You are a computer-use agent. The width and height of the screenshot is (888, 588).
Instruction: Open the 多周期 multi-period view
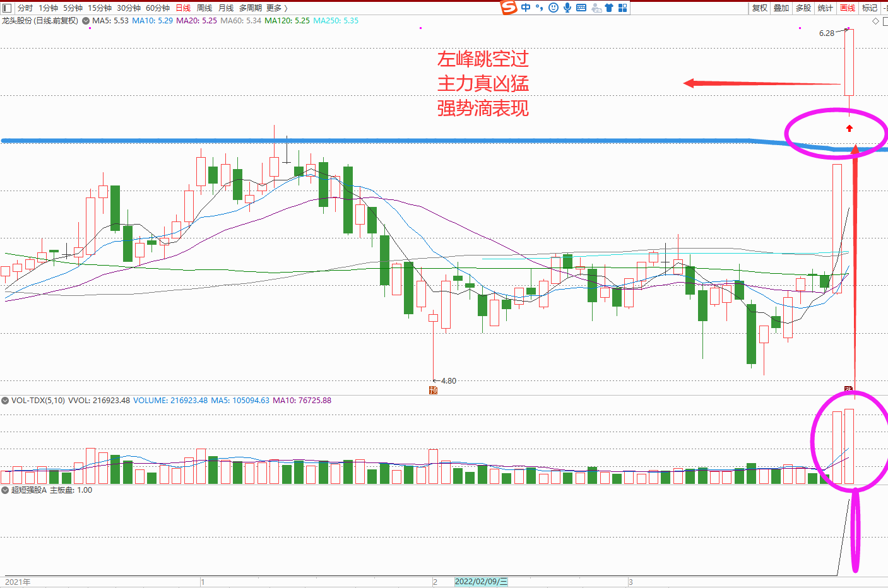point(250,8)
